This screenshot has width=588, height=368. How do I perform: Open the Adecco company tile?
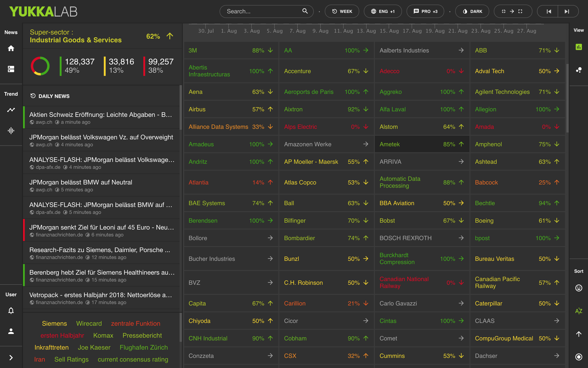[422, 71]
